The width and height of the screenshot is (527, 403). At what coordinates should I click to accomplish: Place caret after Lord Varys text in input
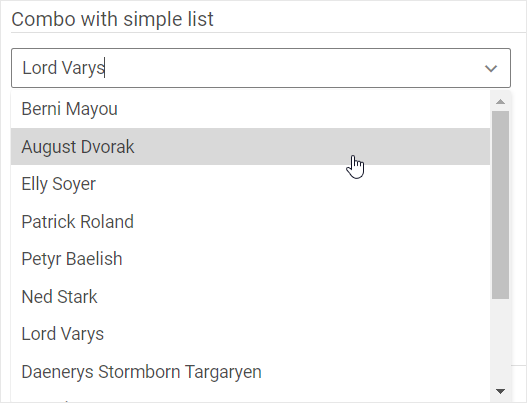point(105,68)
